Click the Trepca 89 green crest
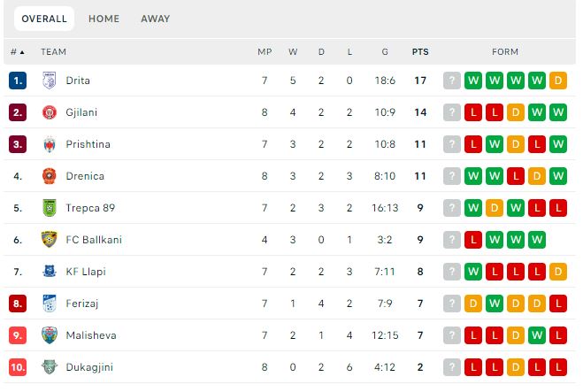 [x=49, y=208]
